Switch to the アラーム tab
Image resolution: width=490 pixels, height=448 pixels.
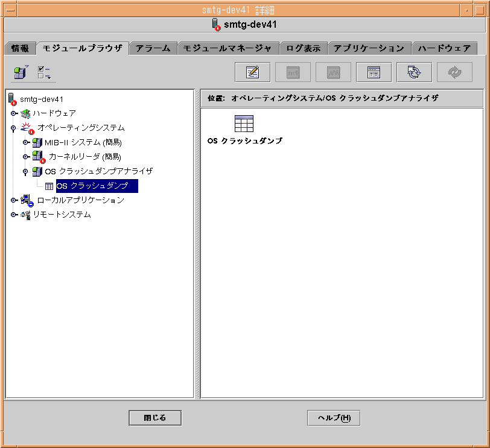click(x=152, y=48)
